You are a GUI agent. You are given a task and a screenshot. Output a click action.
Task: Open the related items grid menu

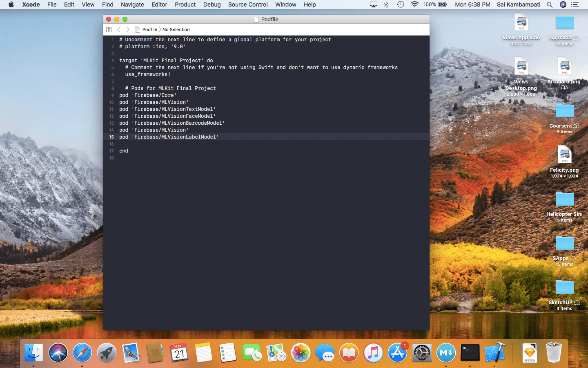pyautogui.click(x=109, y=29)
